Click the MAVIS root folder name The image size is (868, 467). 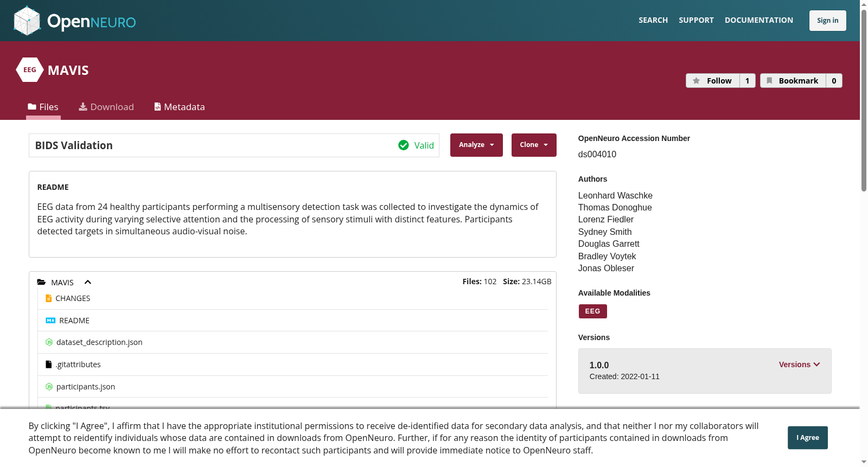click(x=62, y=283)
